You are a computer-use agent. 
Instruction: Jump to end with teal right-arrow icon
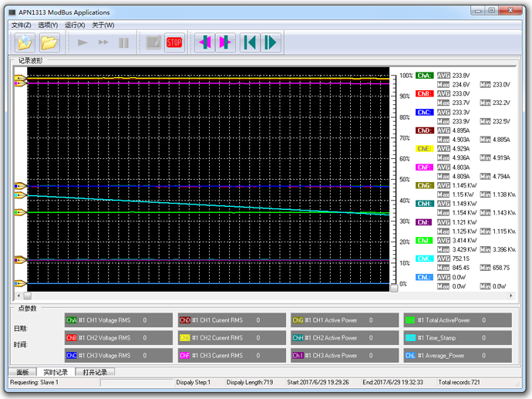pos(270,42)
